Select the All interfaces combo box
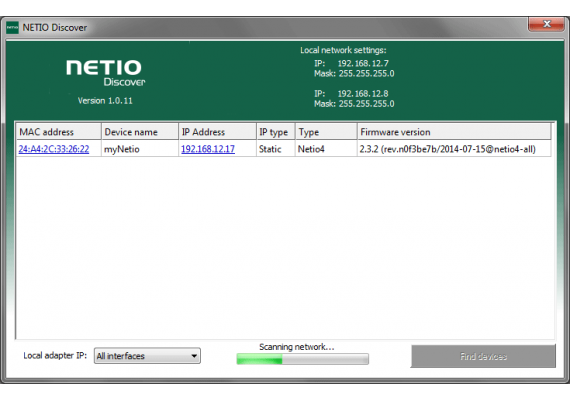 click(x=147, y=356)
